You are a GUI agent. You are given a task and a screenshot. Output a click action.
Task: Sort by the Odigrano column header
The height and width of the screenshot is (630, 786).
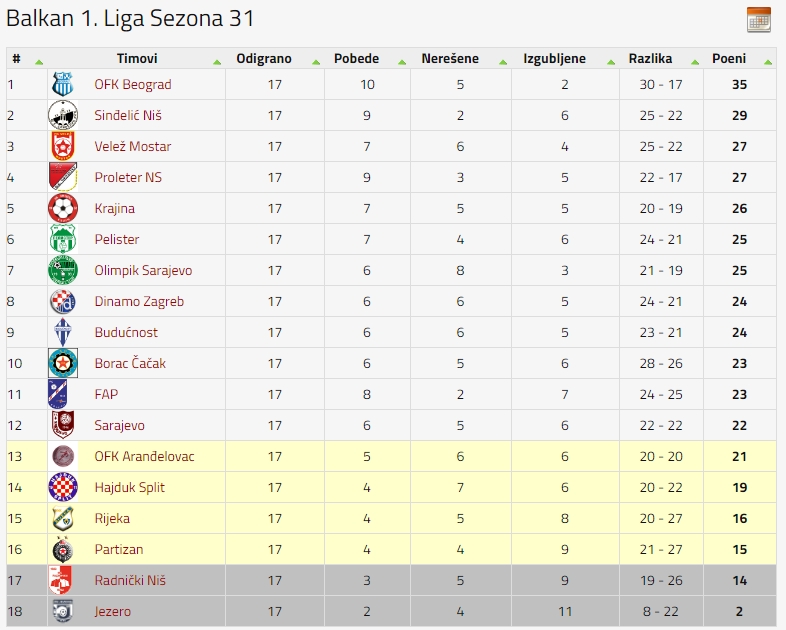(264, 59)
